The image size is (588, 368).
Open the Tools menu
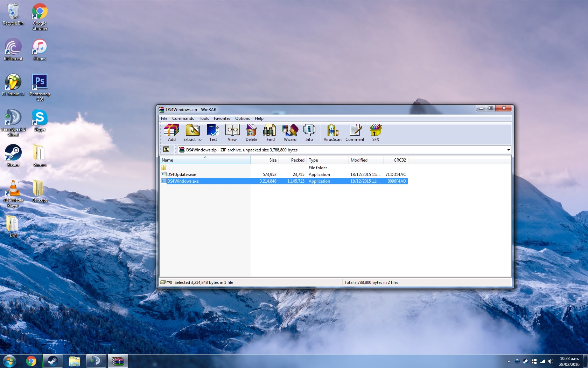point(204,118)
